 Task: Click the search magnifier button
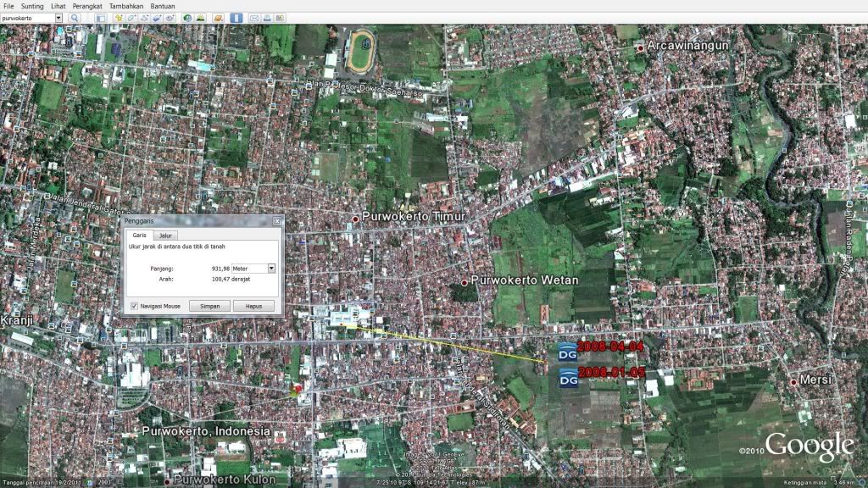(x=75, y=19)
